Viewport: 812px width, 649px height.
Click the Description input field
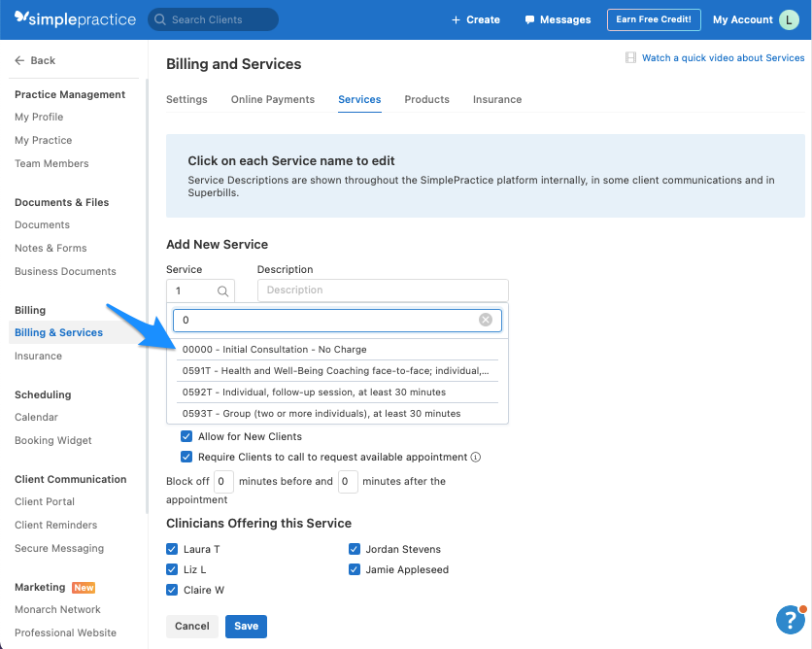pyautogui.click(x=382, y=290)
